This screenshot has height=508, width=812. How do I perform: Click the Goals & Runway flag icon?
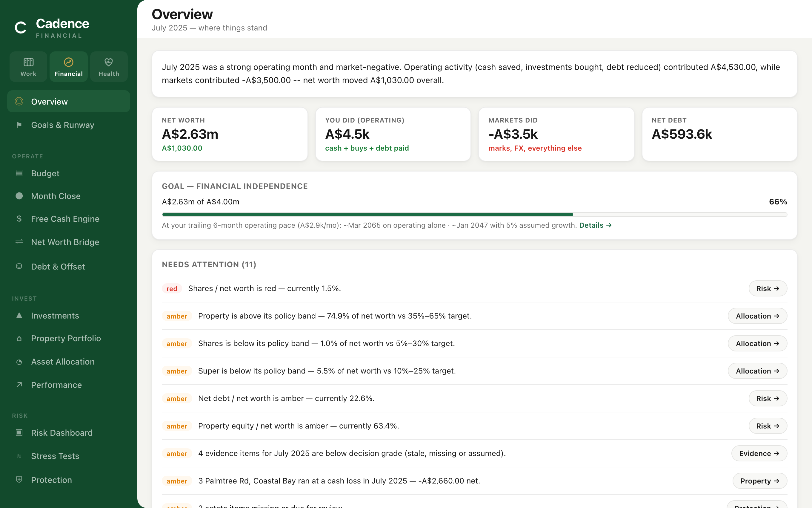[19, 125]
